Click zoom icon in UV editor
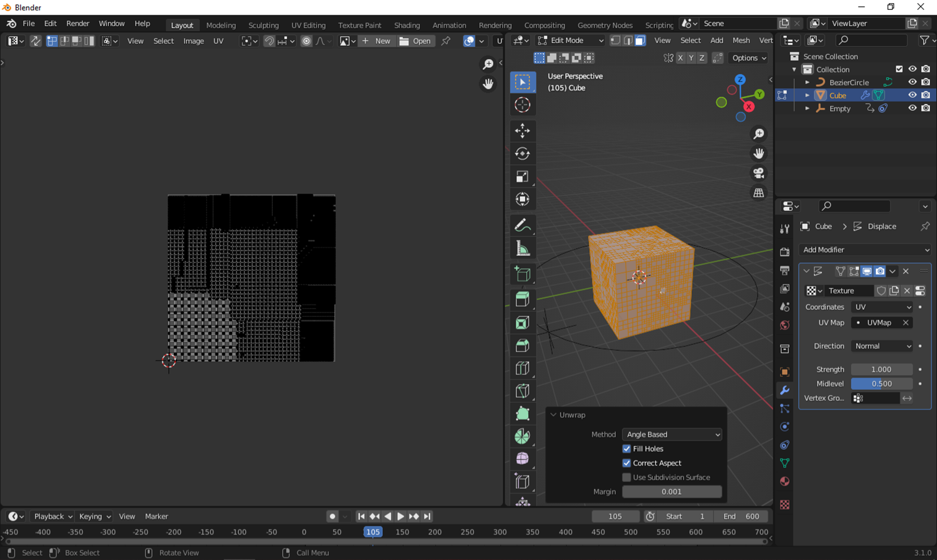Image resolution: width=937 pixels, height=560 pixels. (x=488, y=64)
